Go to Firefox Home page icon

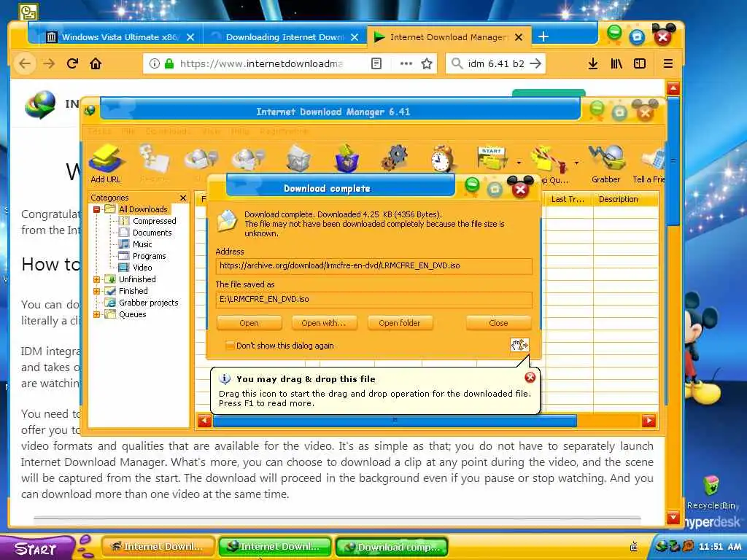point(96,63)
